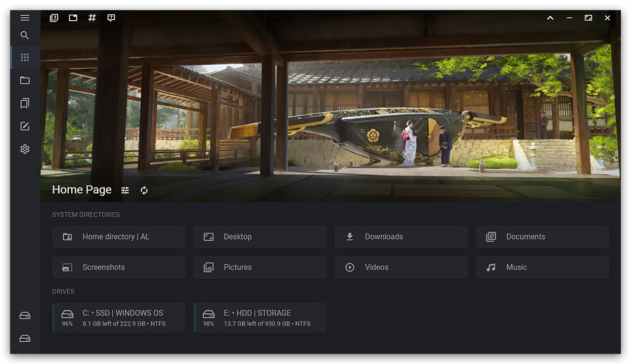Open the hamburger menu in sidebar

[25, 18]
